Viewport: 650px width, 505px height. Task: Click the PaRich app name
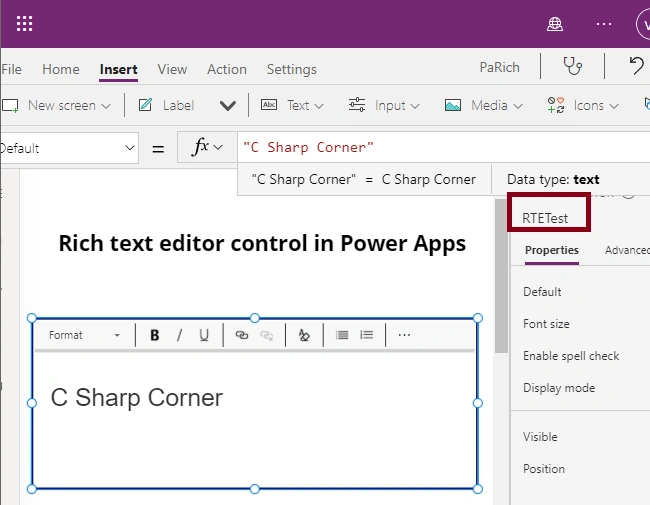point(500,67)
